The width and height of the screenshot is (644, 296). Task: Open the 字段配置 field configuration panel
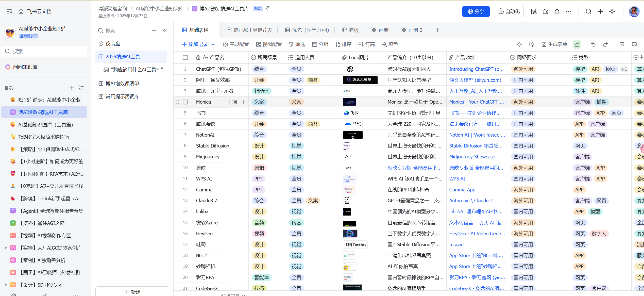[236, 44]
